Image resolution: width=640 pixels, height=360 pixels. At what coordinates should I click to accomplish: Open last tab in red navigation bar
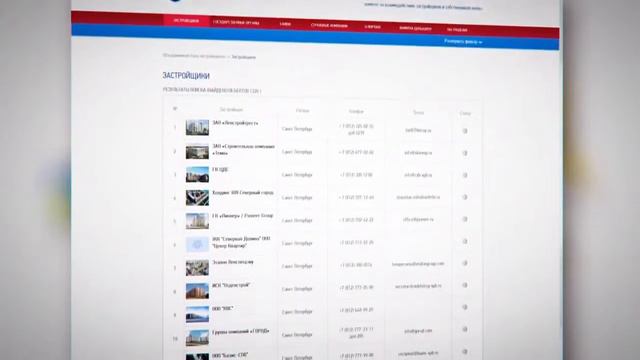coord(457,30)
